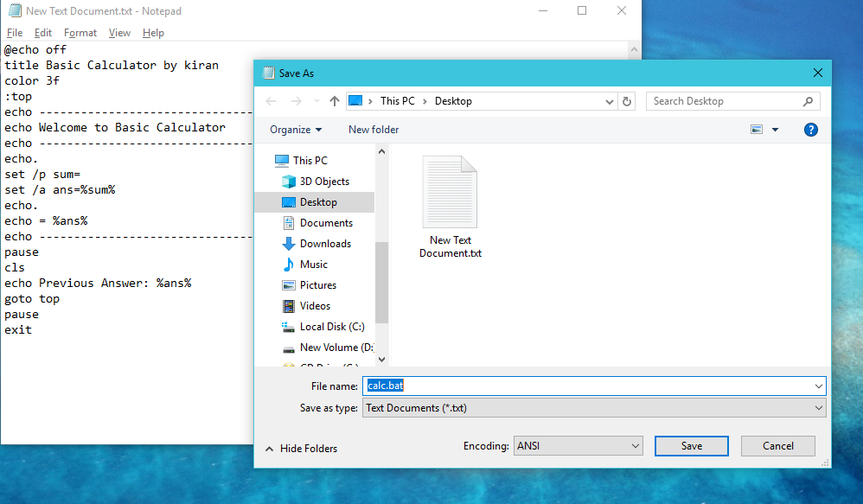
Task: Open the Organize dropdown menu
Action: click(x=295, y=129)
